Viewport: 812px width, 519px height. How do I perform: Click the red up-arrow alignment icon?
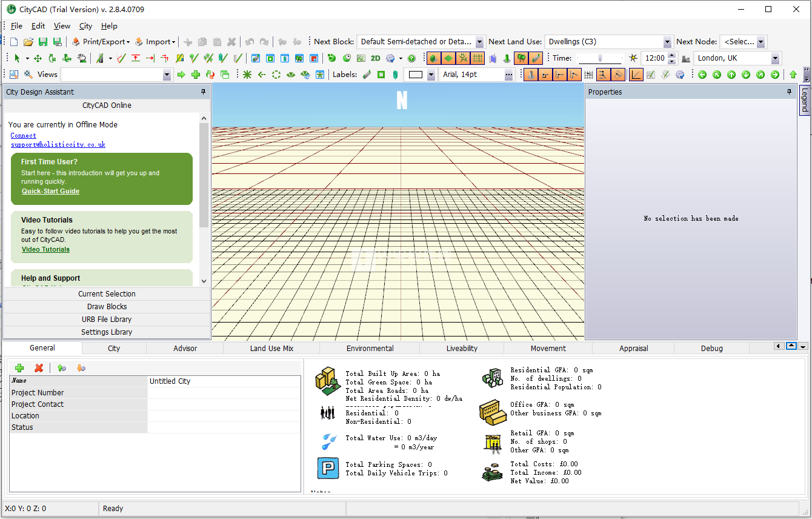coord(135,58)
